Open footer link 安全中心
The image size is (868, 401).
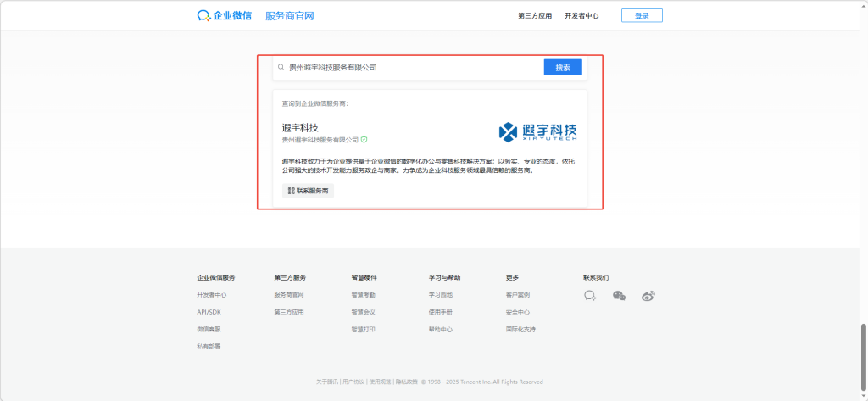pyautogui.click(x=518, y=312)
